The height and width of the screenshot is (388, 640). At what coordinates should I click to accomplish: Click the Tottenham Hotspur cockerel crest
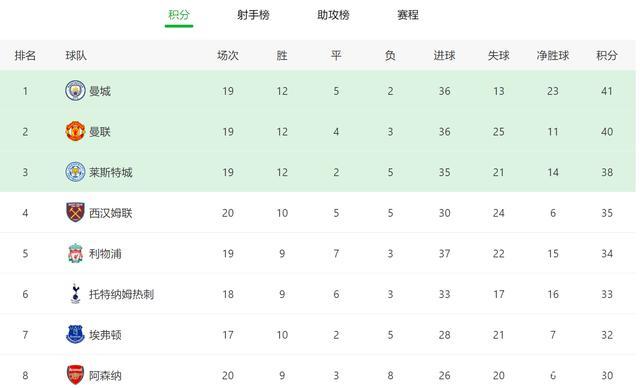pos(76,294)
